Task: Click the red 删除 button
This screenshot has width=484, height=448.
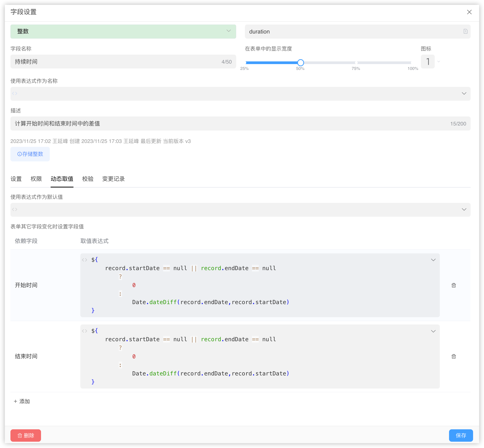Action: (x=26, y=435)
